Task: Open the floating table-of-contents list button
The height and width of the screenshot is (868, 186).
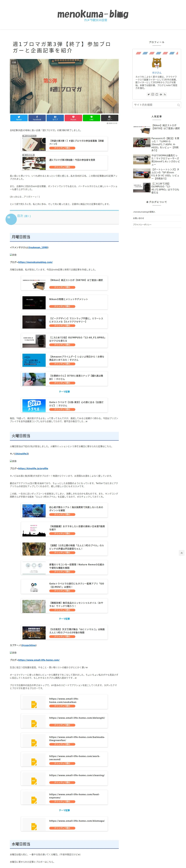Action: (11, 219)
